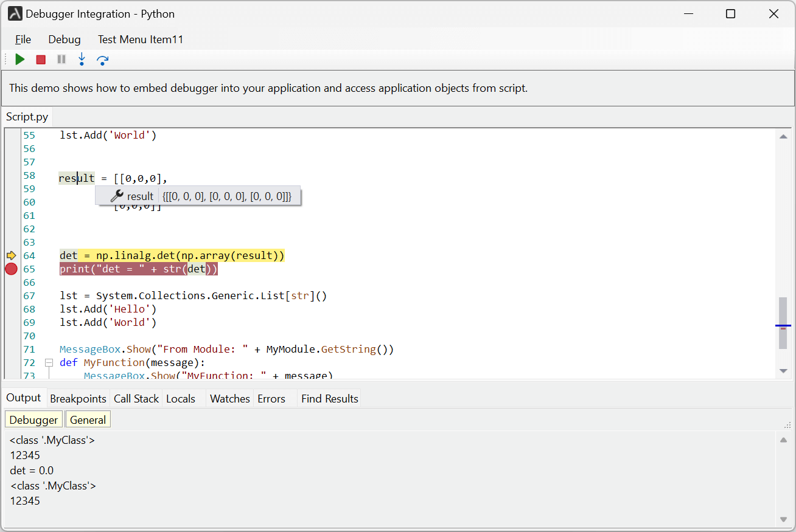Click the blue marker on editor scrollbar
Viewport: 796px width, 532px height.
tap(783, 326)
